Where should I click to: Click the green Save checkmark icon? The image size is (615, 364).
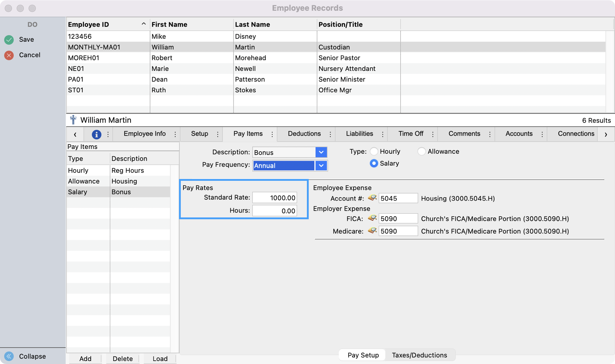pyautogui.click(x=9, y=40)
